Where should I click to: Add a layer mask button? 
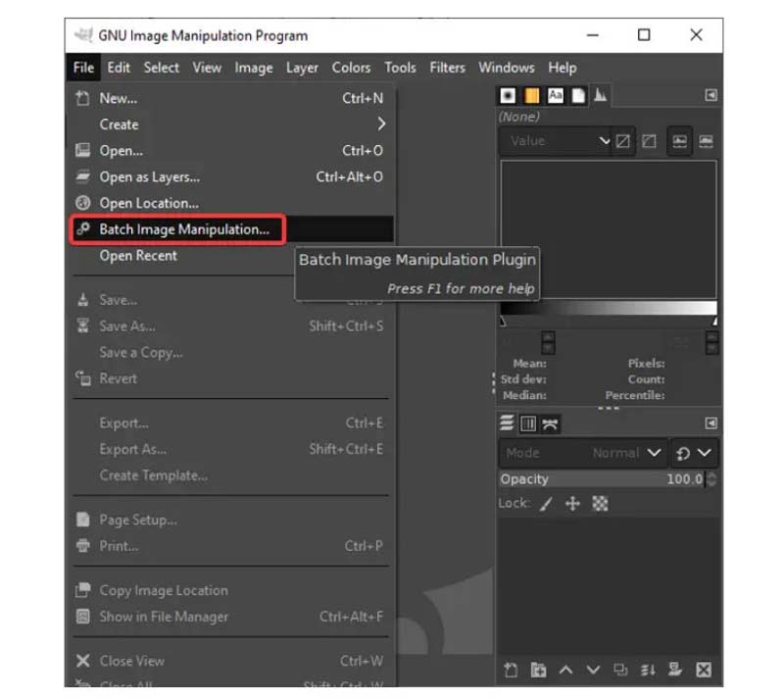coord(675,670)
